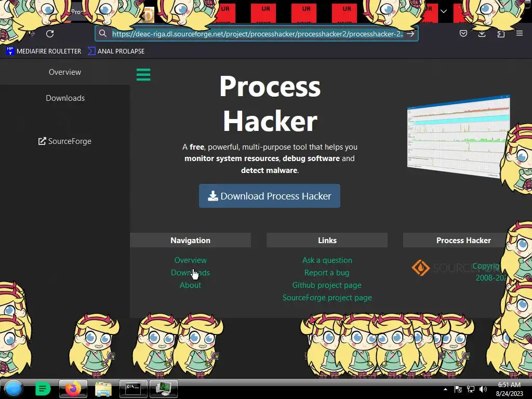Open the Windows Start orb

point(14,389)
